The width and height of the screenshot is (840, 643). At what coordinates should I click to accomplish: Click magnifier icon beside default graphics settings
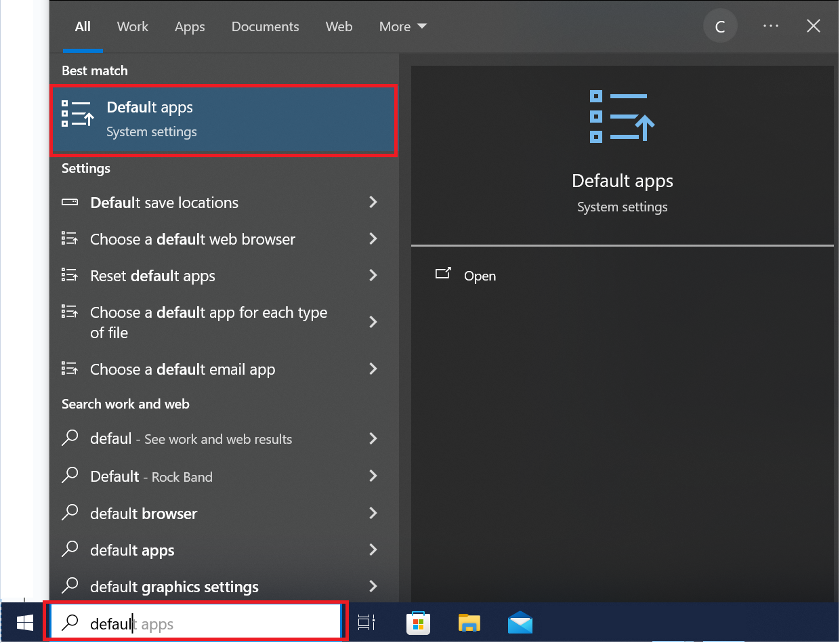tap(70, 585)
